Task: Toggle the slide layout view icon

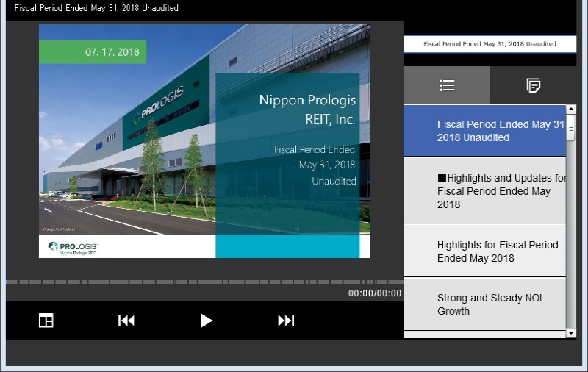Action: pyautogui.click(x=46, y=321)
